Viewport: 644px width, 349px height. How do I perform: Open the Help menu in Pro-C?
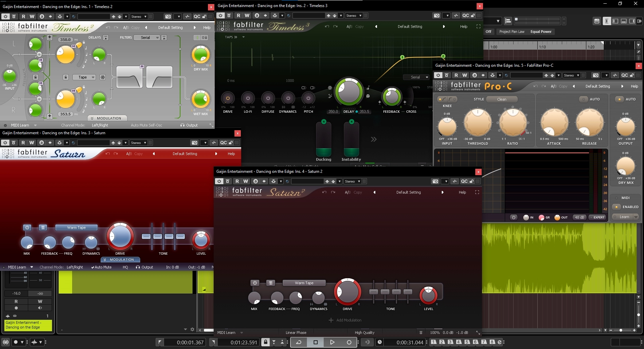634,86
